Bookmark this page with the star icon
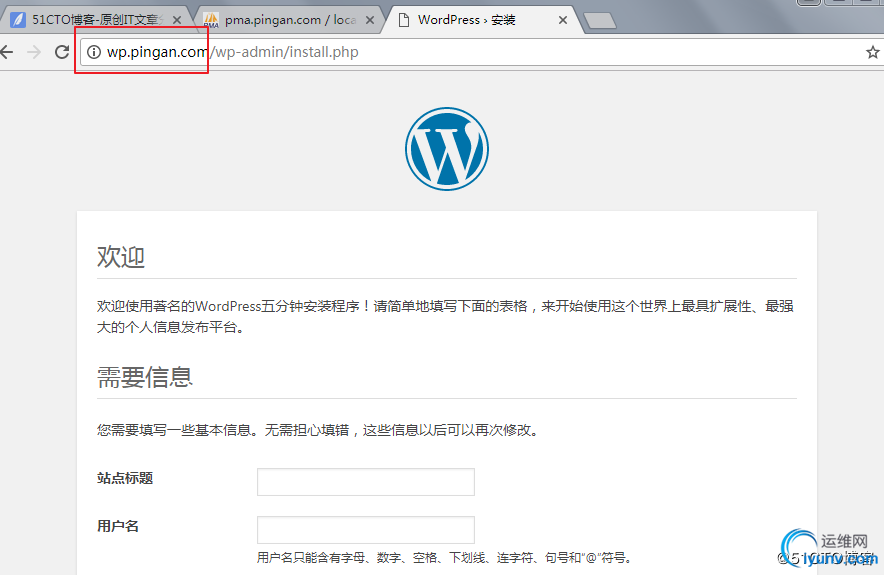Screen dimensions: 884x575 pos(872,52)
